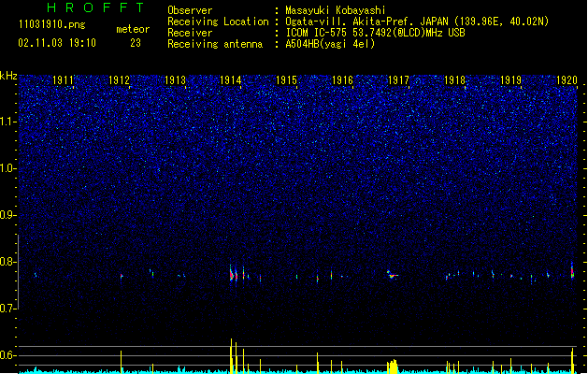The width and height of the screenshot is (588, 374).
Task: Click the Observer label
Action: (190, 10)
